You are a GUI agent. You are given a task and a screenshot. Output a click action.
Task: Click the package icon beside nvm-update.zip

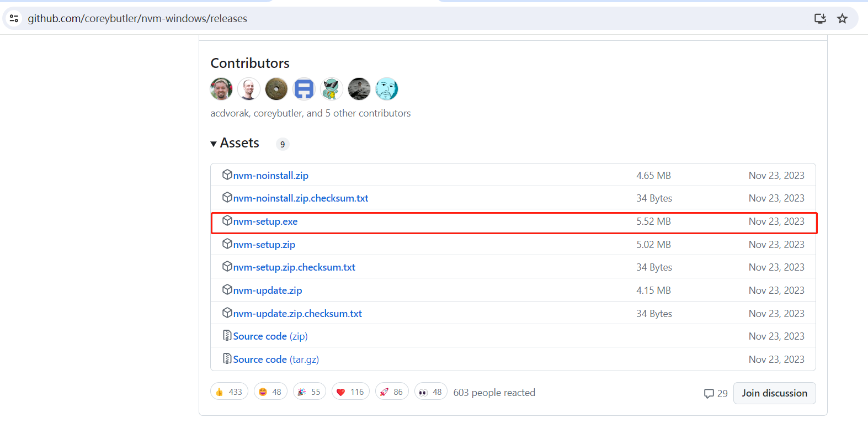click(x=227, y=290)
